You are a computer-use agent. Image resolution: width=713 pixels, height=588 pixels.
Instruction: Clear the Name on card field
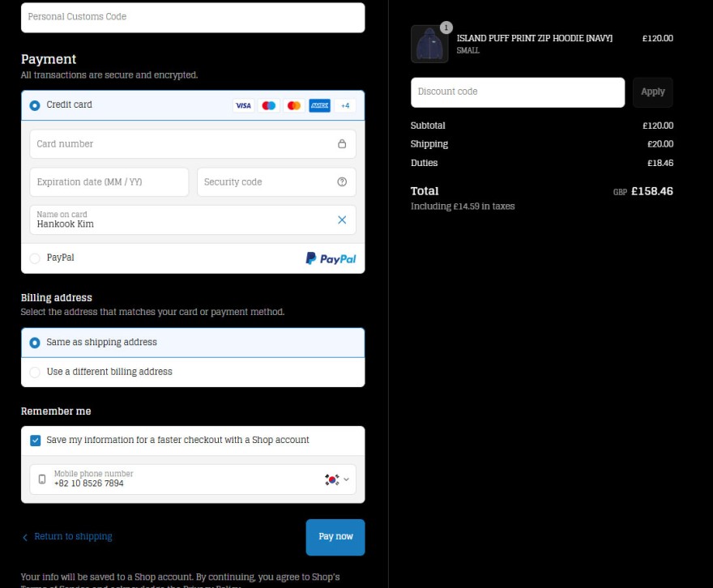pos(342,220)
